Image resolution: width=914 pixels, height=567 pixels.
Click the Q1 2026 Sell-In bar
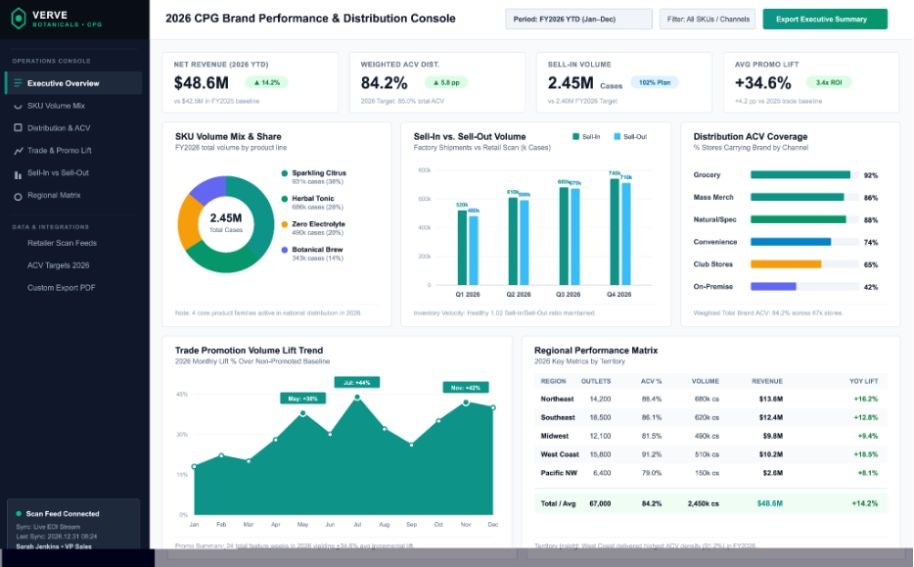[x=462, y=248]
